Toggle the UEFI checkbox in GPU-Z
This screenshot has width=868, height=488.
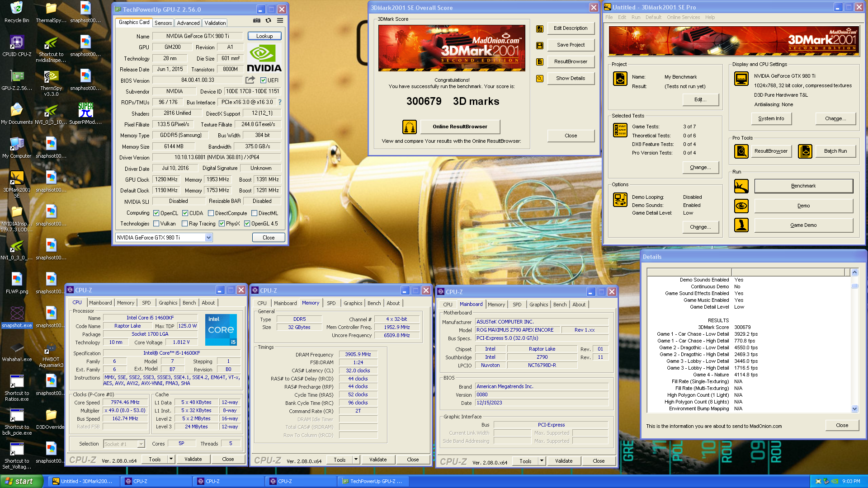[x=263, y=80]
